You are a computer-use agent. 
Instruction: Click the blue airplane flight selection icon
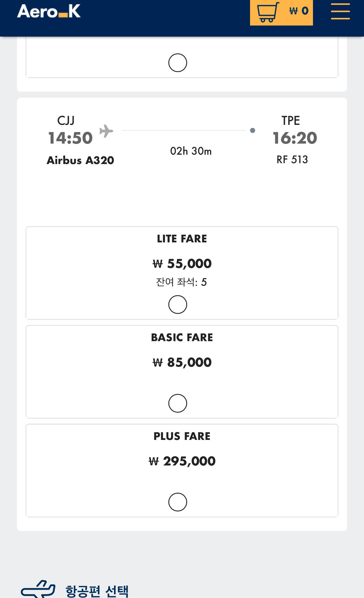point(38,589)
